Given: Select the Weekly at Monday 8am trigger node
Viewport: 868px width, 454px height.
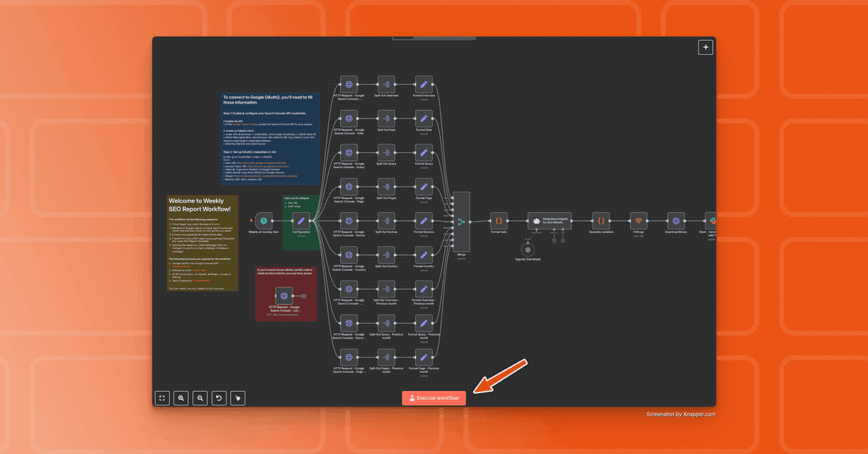Looking at the screenshot, I should (x=264, y=221).
